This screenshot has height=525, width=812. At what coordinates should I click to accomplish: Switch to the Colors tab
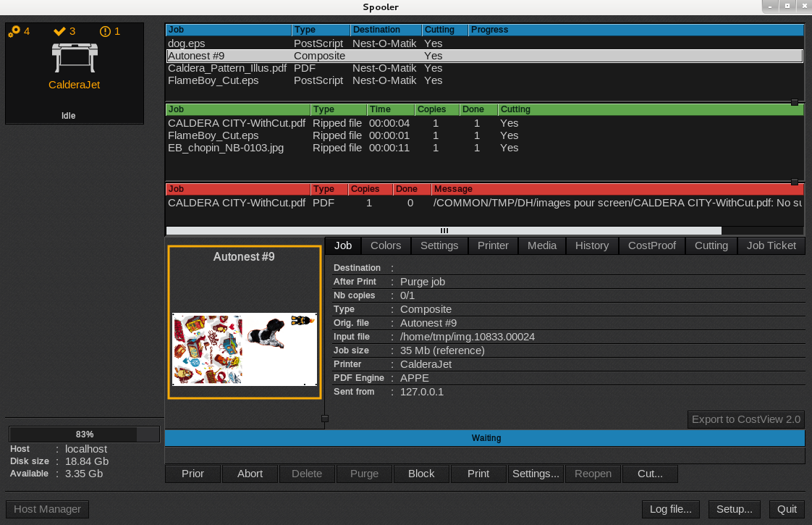click(x=386, y=245)
